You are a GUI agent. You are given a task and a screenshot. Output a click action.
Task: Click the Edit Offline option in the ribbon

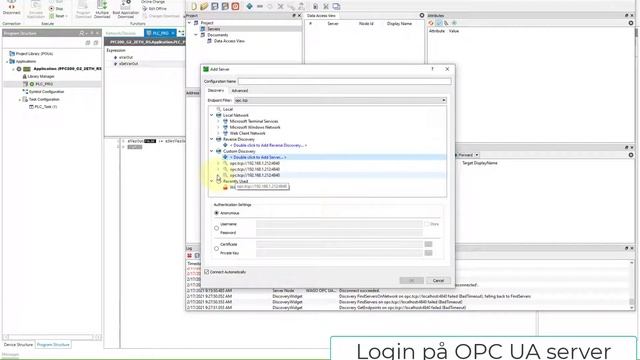tap(154, 9)
